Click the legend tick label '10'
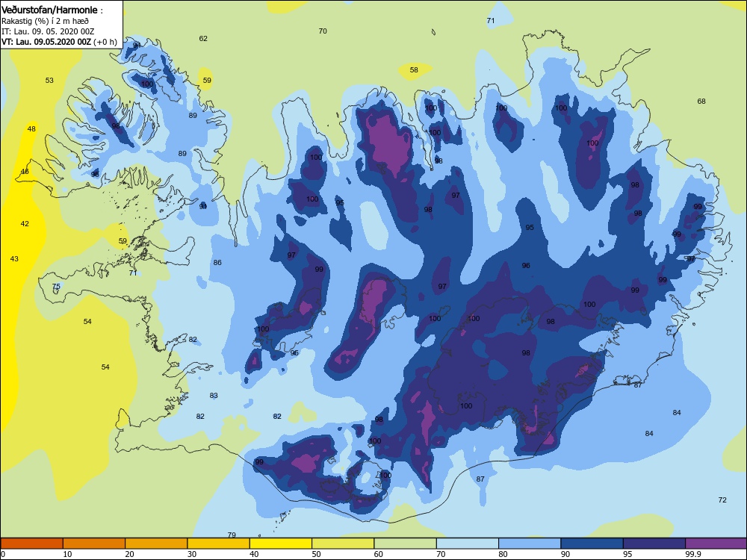This screenshot has width=747, height=560. [67, 554]
